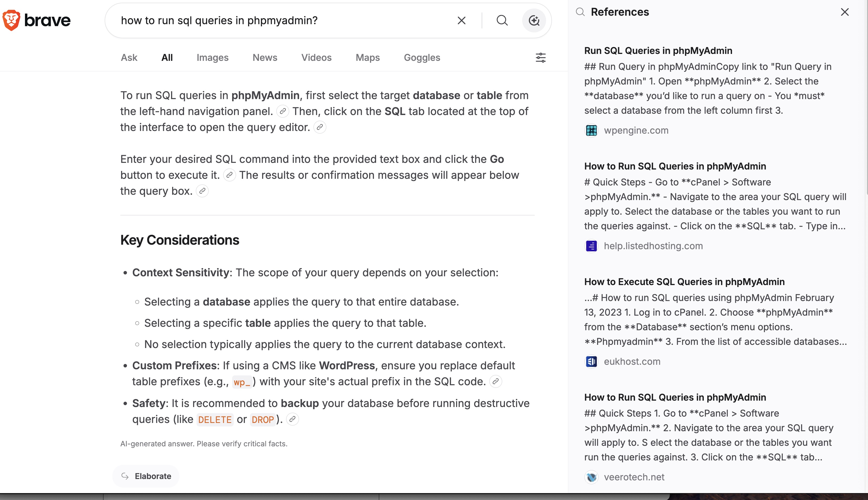This screenshot has width=868, height=500.
Task: Click the 'DELETE' code snippet
Action: (x=215, y=420)
